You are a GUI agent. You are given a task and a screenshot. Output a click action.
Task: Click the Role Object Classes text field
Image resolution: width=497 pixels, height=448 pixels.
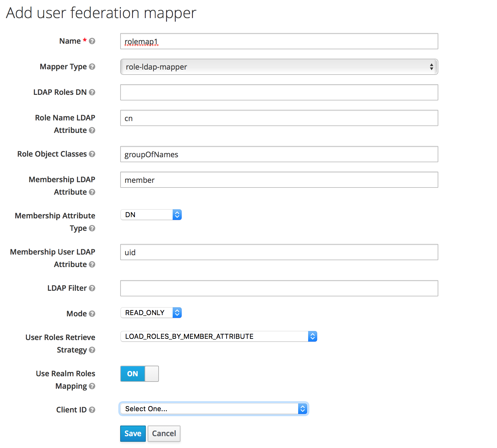pyautogui.click(x=279, y=154)
